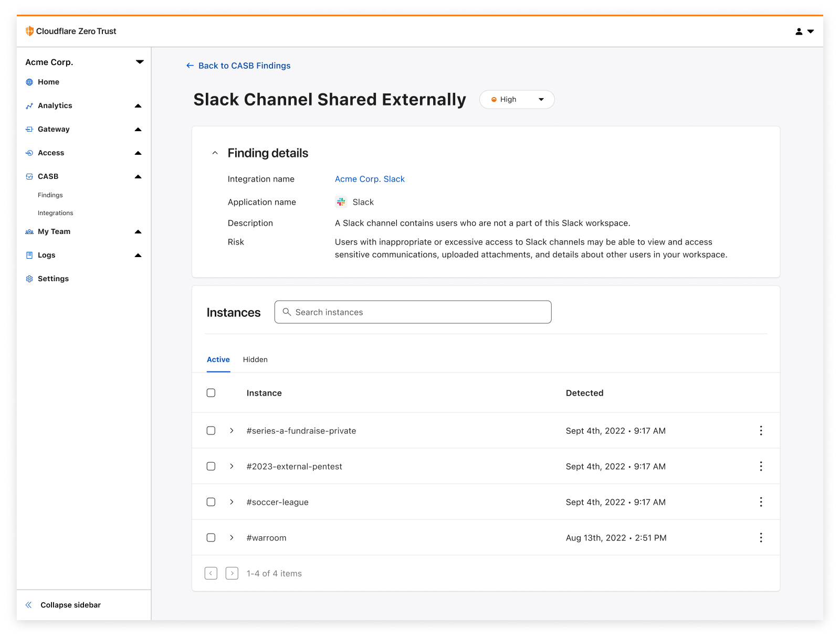
Task: Open Integrations under CASB
Action: tap(56, 213)
